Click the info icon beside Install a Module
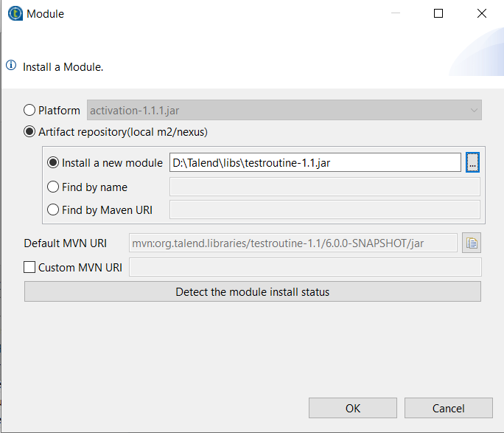Viewport: 504px width, 433px height. (11, 66)
